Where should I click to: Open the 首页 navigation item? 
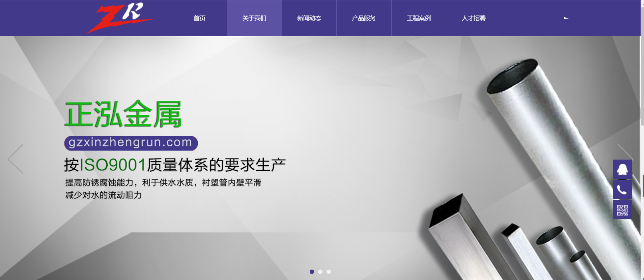click(x=199, y=18)
